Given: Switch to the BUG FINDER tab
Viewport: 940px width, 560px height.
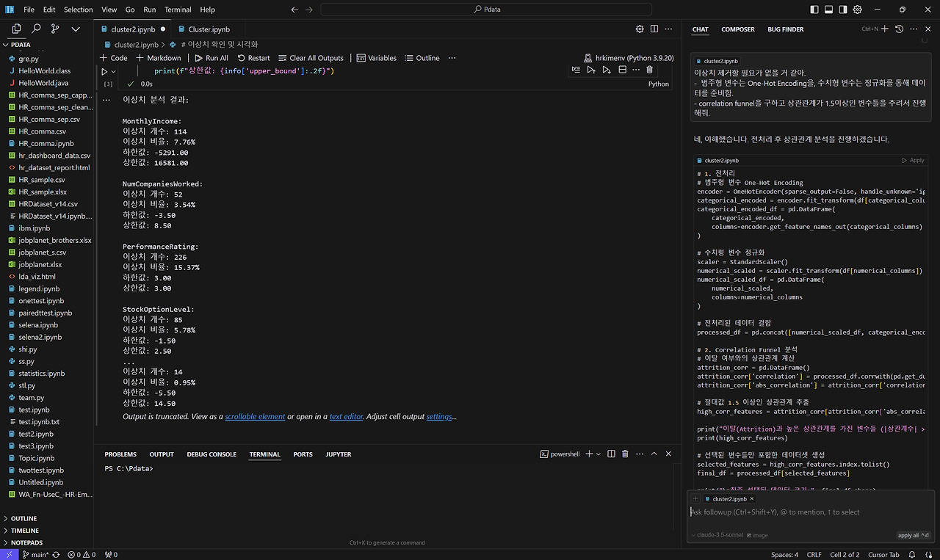Looking at the screenshot, I should [x=785, y=29].
